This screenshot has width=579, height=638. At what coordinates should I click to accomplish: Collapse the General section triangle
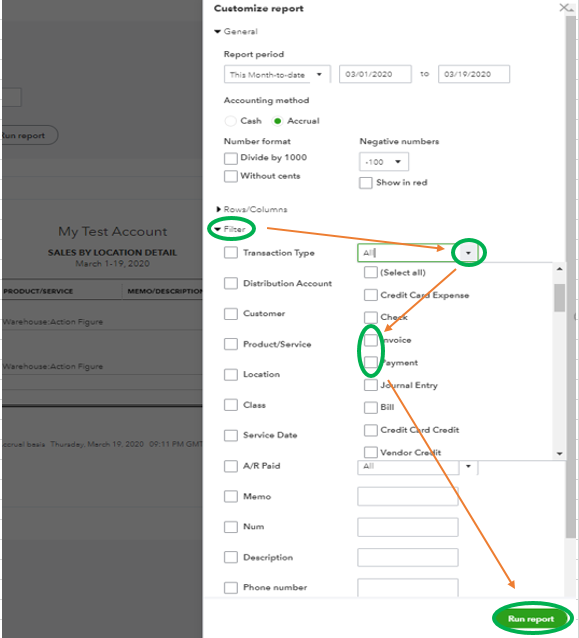pyautogui.click(x=218, y=31)
